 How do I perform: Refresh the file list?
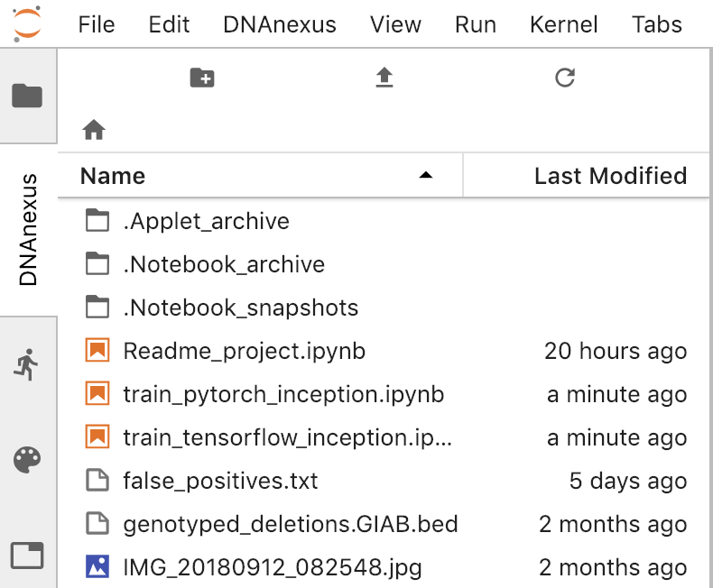[x=565, y=78]
